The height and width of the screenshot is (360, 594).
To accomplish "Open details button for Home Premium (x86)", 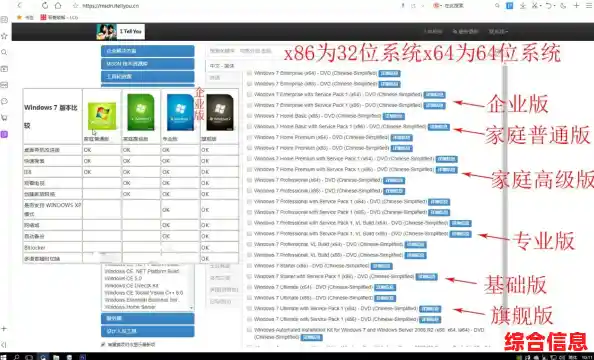I will point(402,148).
